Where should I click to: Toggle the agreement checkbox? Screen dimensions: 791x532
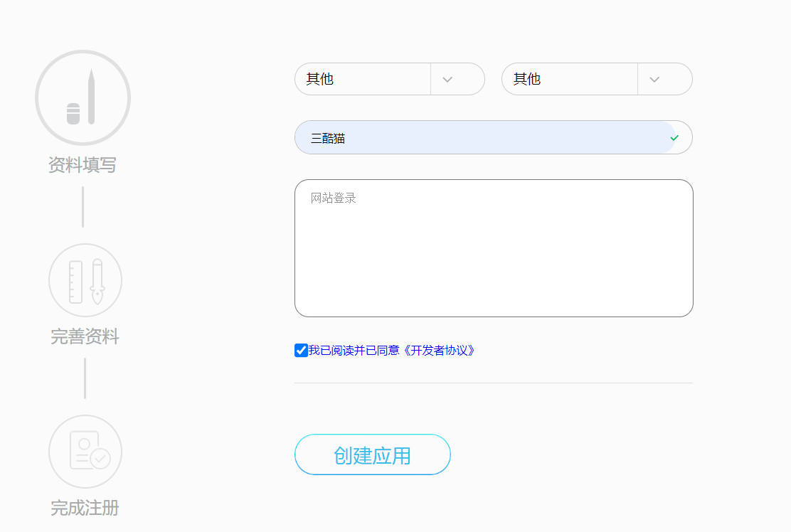301,350
